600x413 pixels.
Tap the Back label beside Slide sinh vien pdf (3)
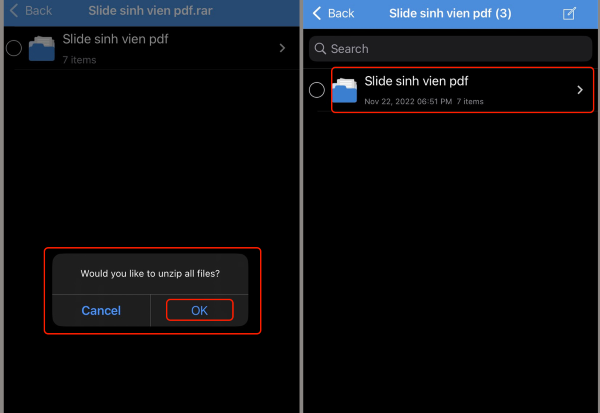click(341, 13)
